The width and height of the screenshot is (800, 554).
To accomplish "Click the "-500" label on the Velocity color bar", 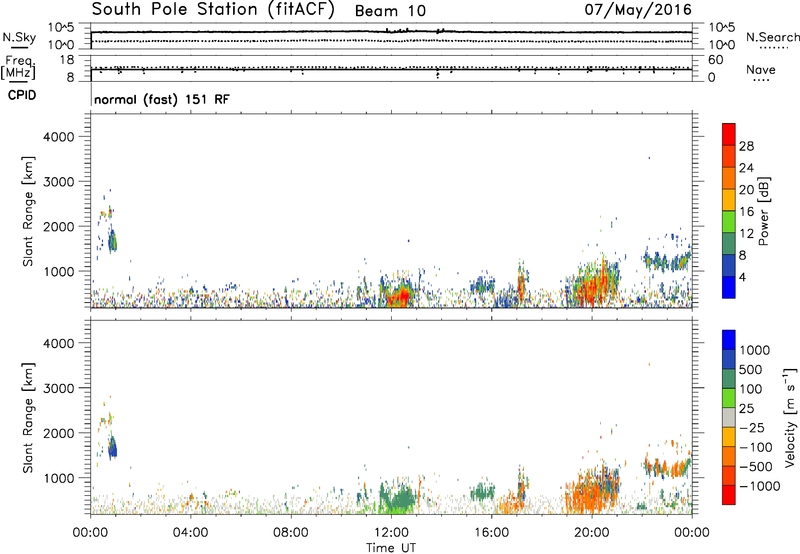I will click(756, 467).
